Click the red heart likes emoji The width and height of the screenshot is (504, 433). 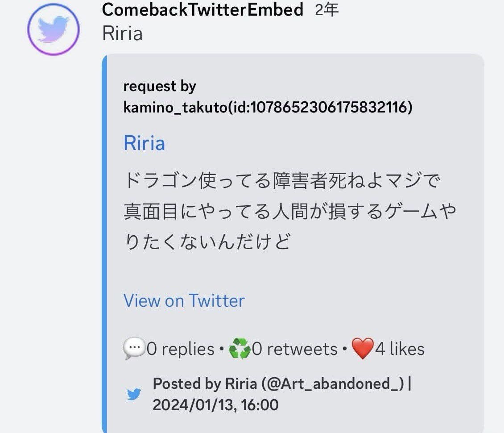[362, 349]
